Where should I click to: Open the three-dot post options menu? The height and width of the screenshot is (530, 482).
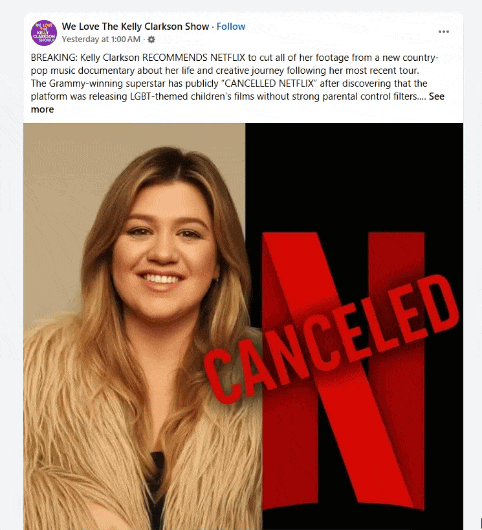[443, 32]
